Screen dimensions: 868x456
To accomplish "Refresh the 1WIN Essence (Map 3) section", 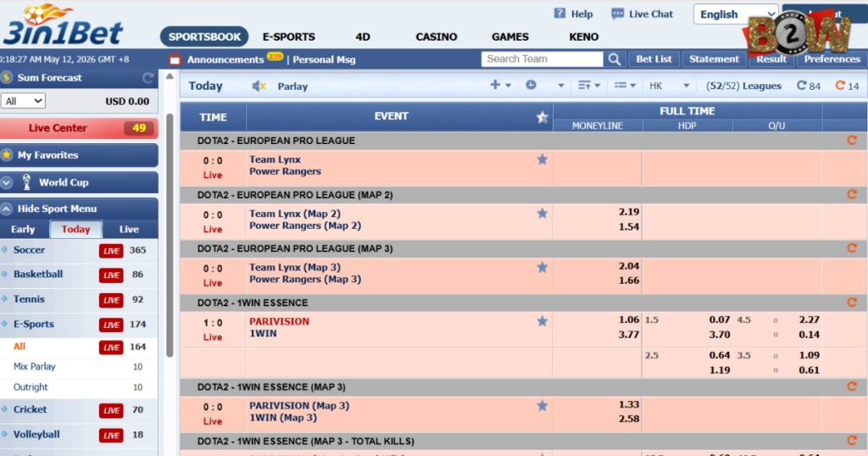I will (852, 386).
